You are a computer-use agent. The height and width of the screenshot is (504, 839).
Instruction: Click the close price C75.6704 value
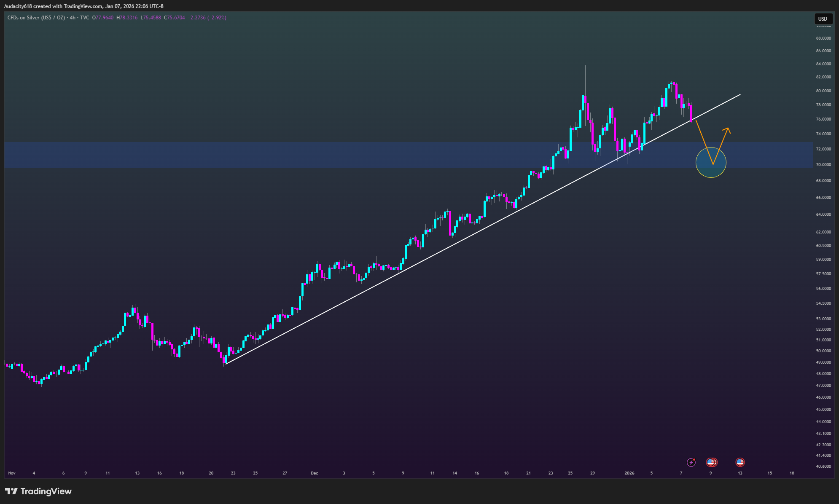(x=175, y=18)
